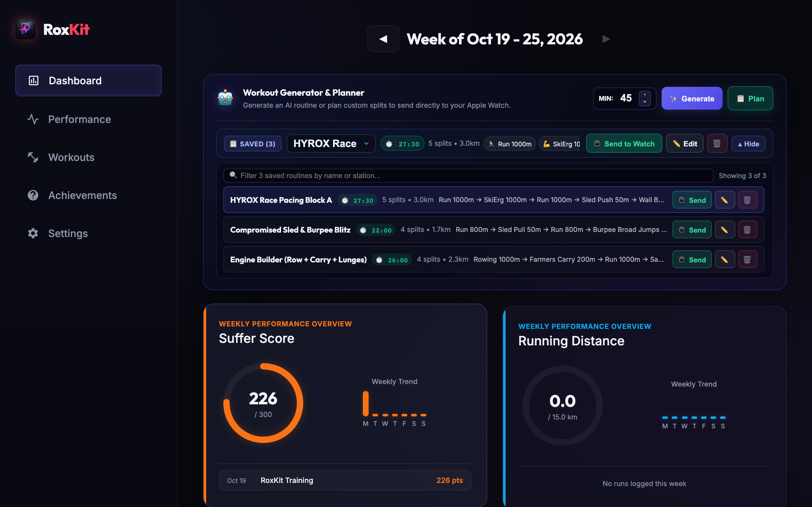Increase the MIN minutes stepper

click(x=645, y=94)
